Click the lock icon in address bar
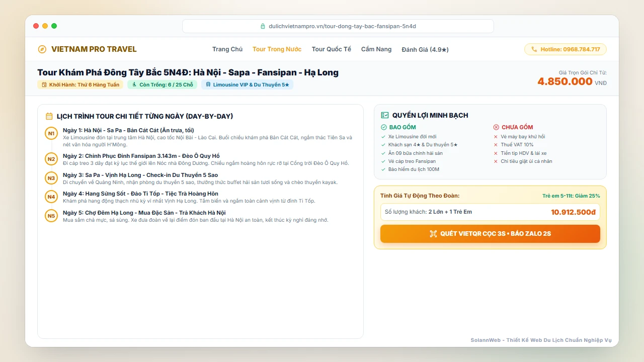This screenshot has width=644, height=362. pos(263,26)
